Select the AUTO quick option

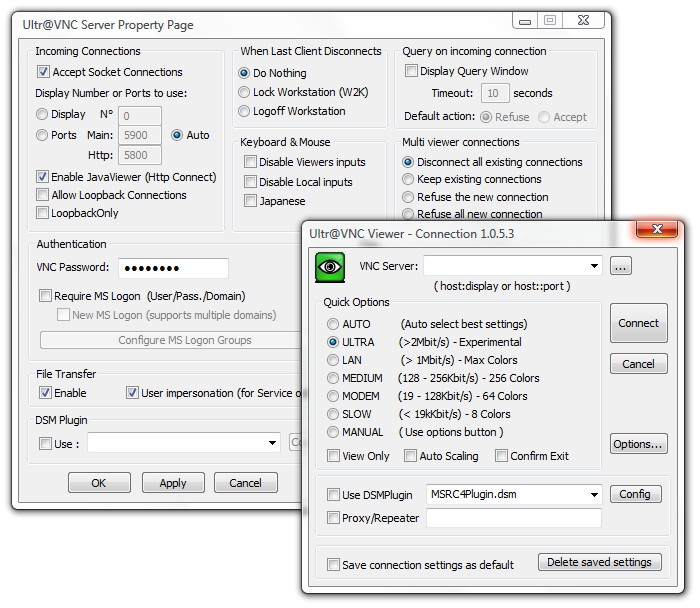pos(333,324)
